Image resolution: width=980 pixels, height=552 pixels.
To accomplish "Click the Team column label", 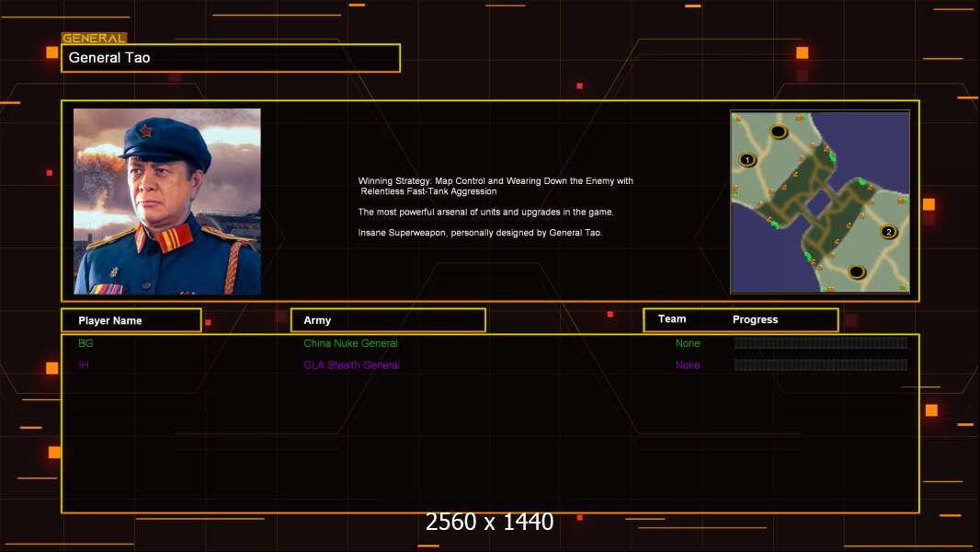I will click(x=672, y=319).
